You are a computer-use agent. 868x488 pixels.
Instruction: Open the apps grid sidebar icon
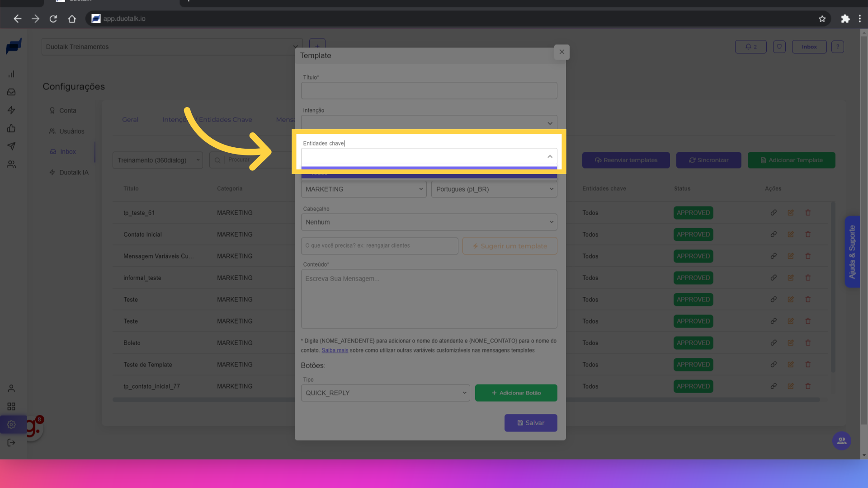coord(11,407)
